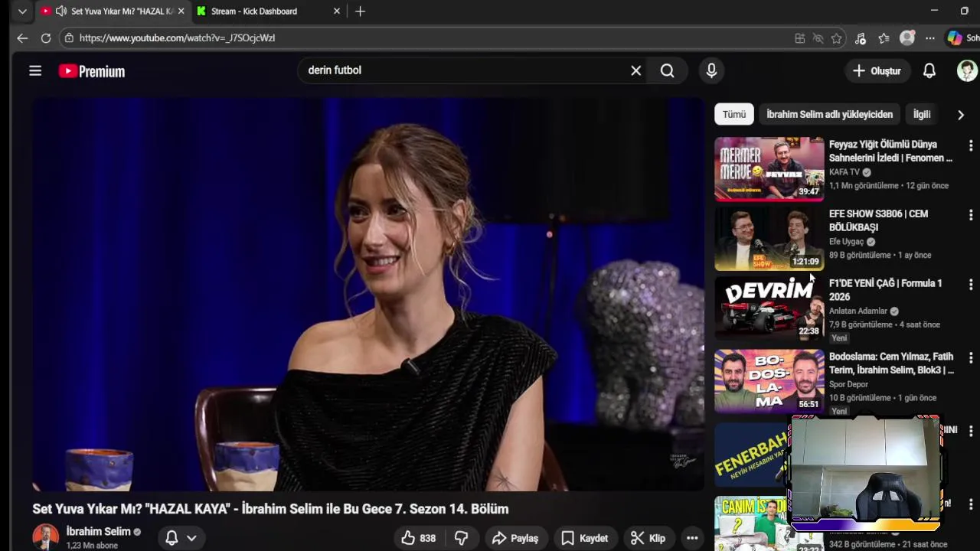Image resolution: width=980 pixels, height=551 pixels.
Task: Open the İbrahim Selim channel avatar
Action: click(x=45, y=537)
